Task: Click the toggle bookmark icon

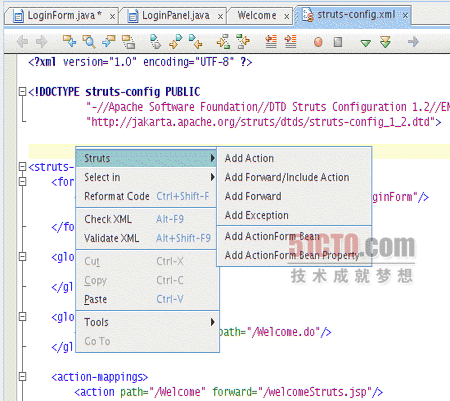Action: 155,42
